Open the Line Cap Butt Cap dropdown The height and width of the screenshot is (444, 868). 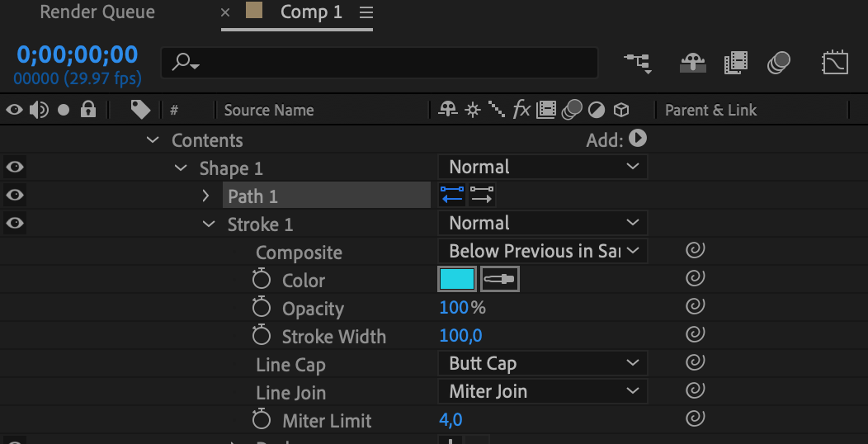[542, 363]
